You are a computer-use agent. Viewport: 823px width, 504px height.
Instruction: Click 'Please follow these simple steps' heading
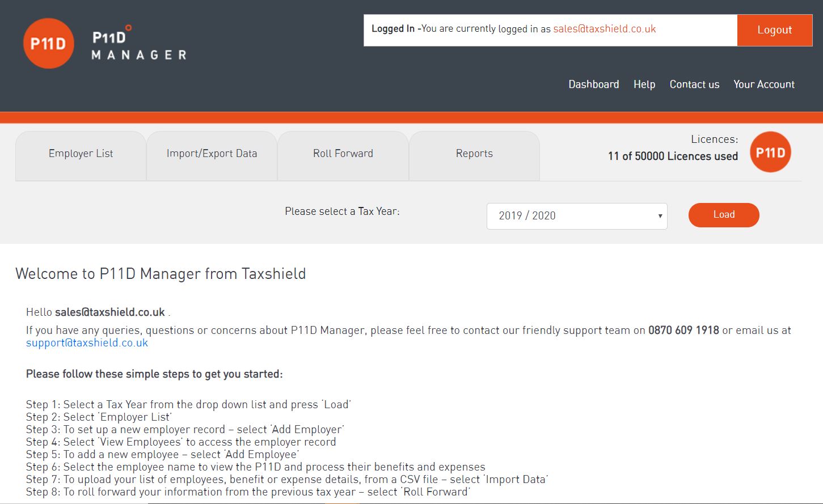pyautogui.click(x=154, y=374)
